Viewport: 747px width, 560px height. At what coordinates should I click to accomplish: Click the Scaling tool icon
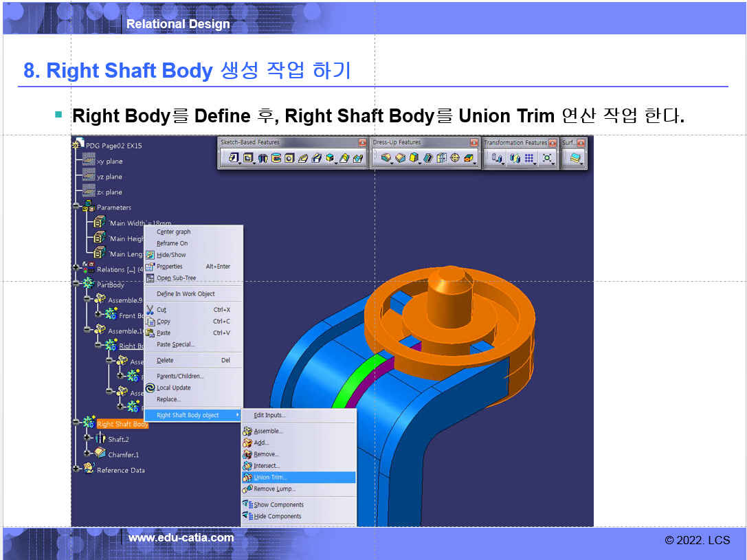[547, 158]
